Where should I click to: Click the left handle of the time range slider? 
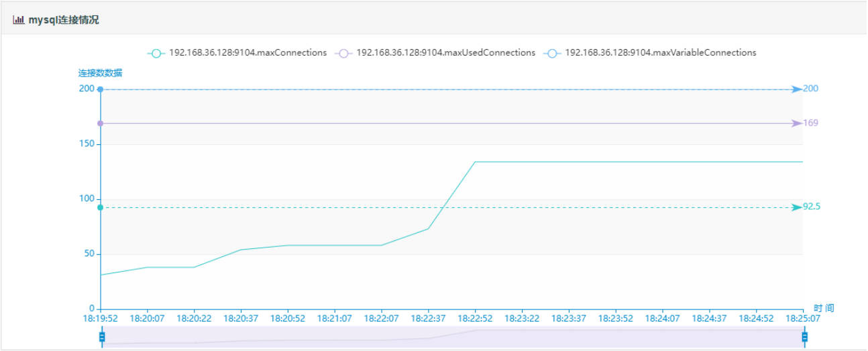tap(102, 337)
